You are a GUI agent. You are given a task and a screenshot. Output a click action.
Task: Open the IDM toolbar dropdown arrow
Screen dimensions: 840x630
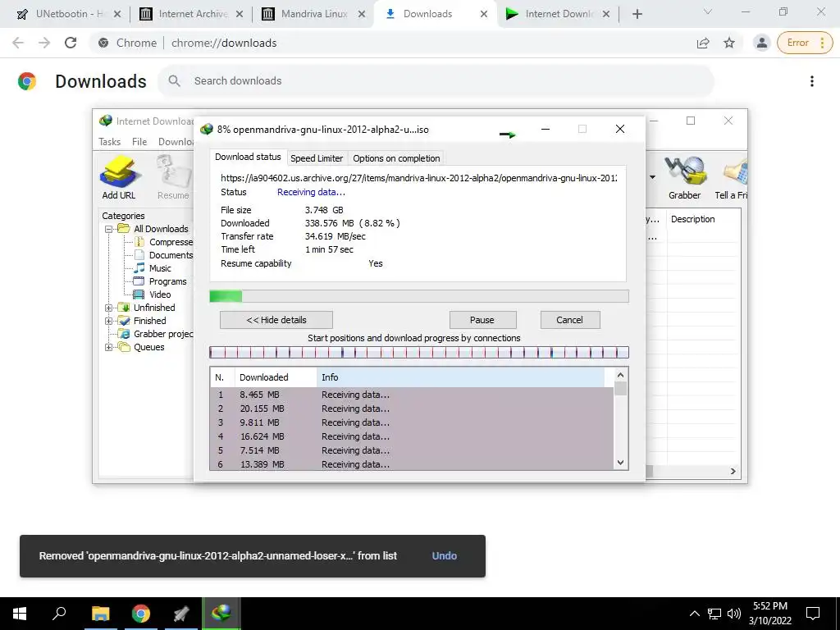coord(652,177)
